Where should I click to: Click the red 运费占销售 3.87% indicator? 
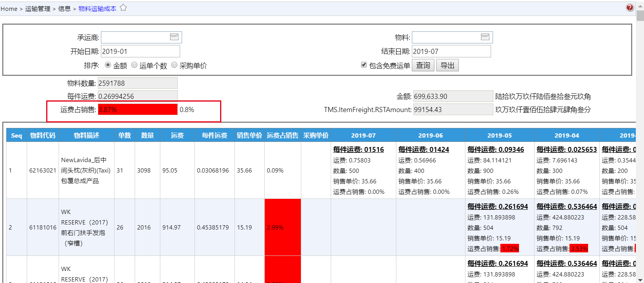pos(137,109)
